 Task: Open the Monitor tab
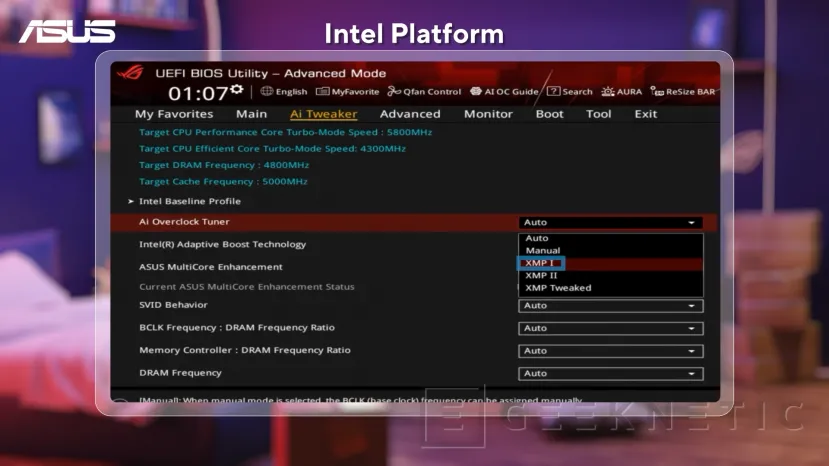point(489,114)
